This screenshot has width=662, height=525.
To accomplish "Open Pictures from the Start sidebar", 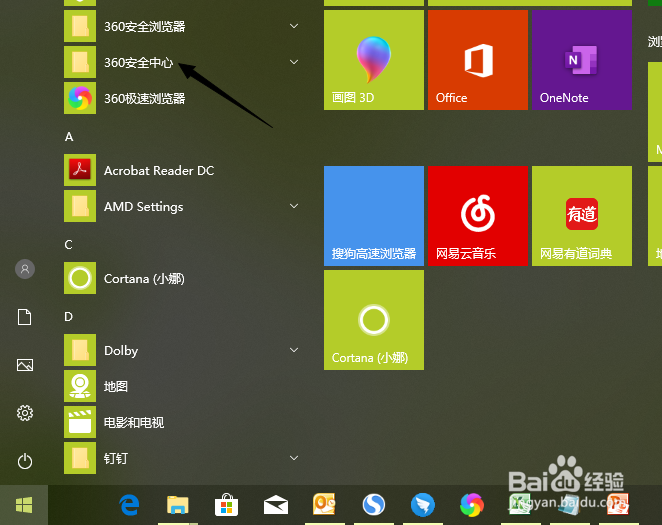I will point(25,365).
